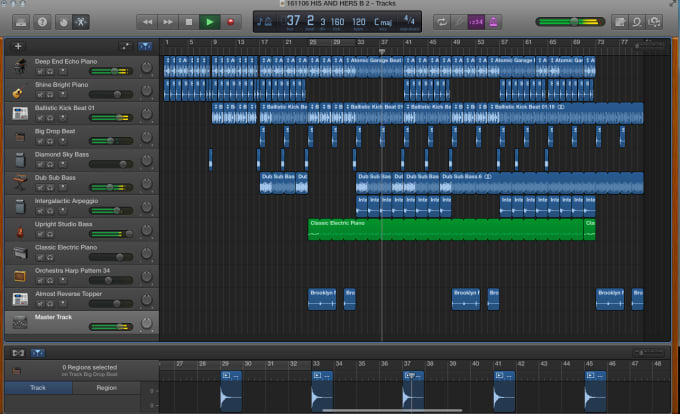The width and height of the screenshot is (680, 414).
Task: Open Quick Help question mark button
Action: [42, 22]
